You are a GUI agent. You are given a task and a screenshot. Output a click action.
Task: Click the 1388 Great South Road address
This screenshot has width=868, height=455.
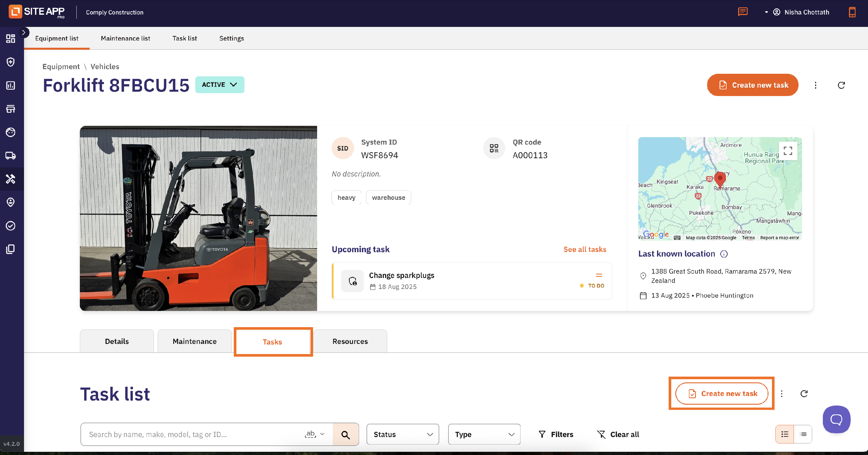pyautogui.click(x=721, y=276)
